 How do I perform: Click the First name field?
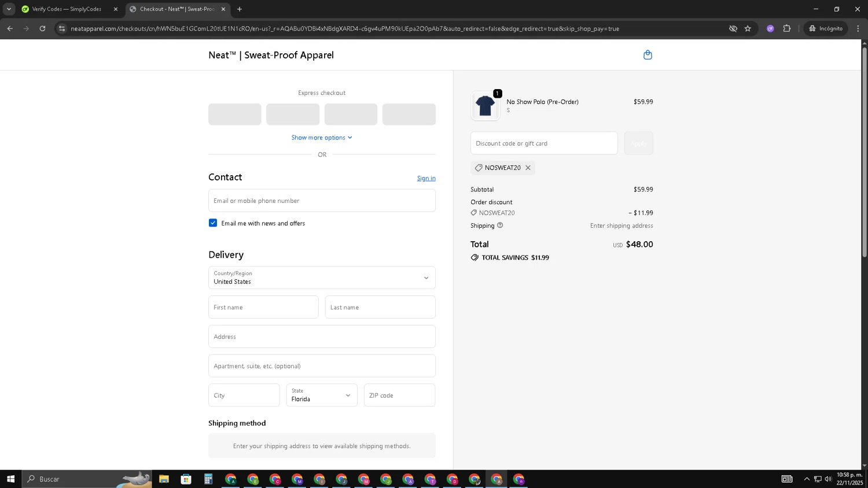tap(263, 307)
